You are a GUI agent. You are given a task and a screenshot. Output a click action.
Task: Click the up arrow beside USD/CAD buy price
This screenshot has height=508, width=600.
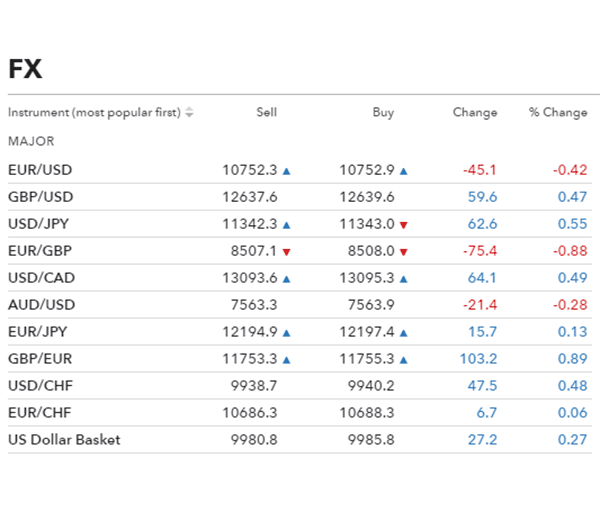tap(404, 279)
